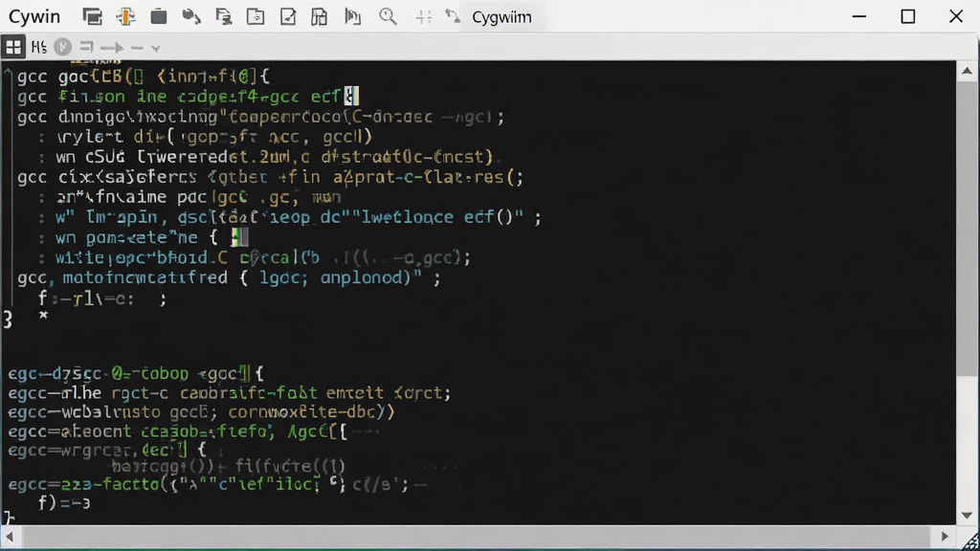Click the swap arrows toolbar icon
Image resolution: width=980 pixels, height=551 pixels.
453,17
